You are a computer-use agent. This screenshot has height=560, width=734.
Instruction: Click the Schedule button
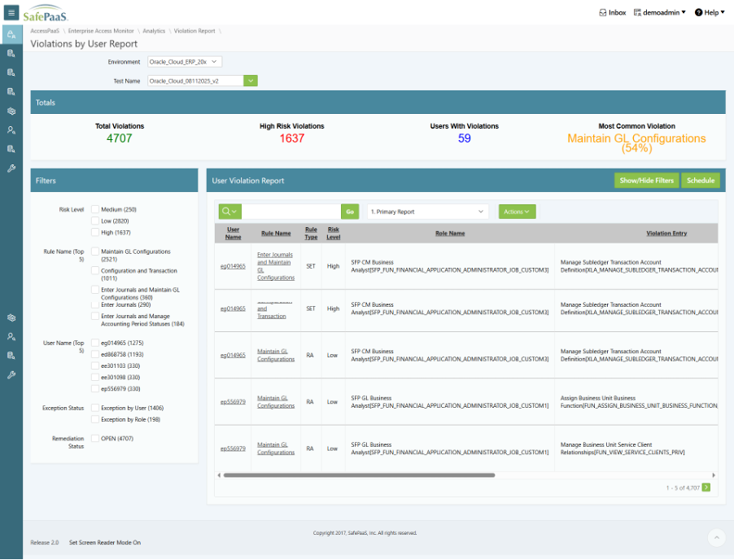700,181
